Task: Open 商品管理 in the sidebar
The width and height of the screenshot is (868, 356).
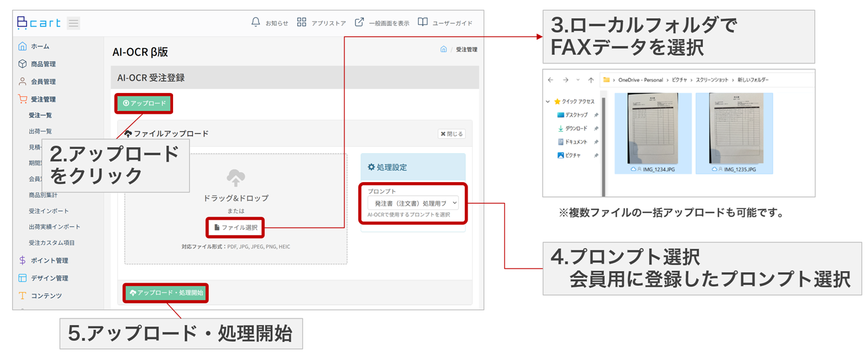Action: [43, 64]
